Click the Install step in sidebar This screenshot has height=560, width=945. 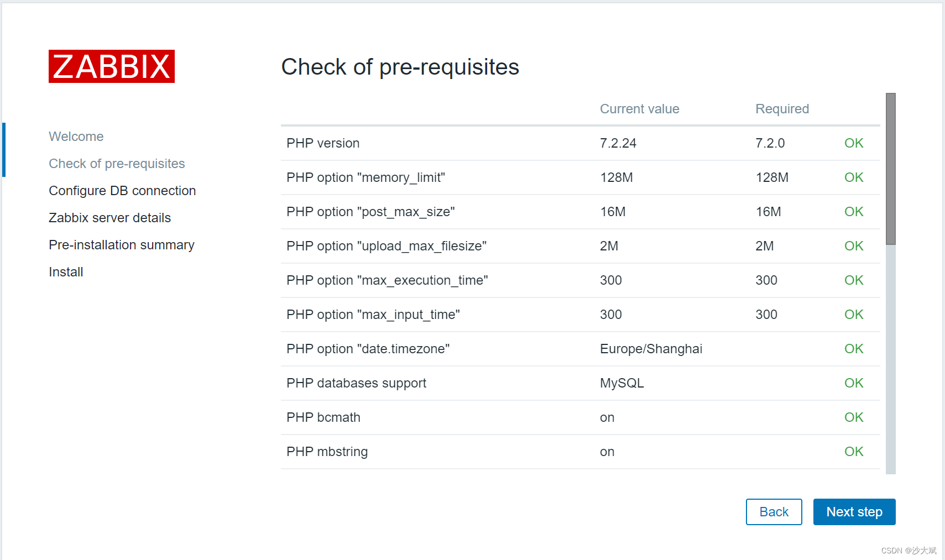(x=66, y=272)
